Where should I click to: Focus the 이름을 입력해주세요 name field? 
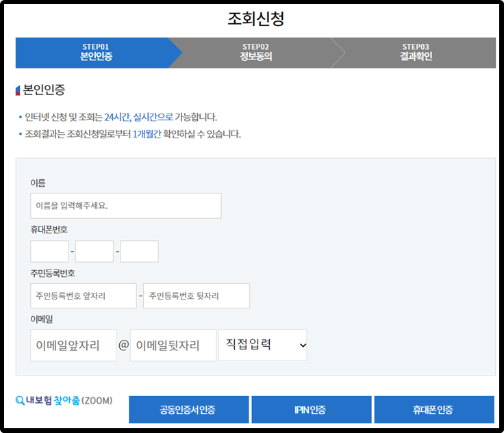[x=126, y=206]
